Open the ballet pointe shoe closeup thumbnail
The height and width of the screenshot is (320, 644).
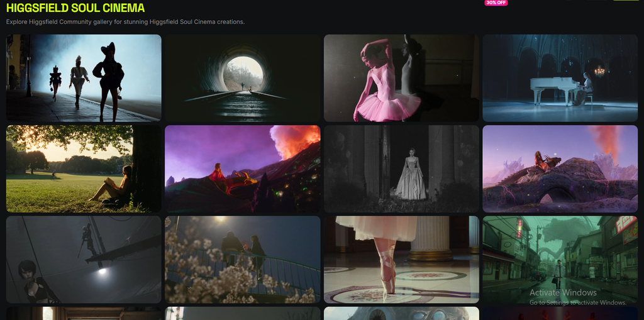coord(401,260)
